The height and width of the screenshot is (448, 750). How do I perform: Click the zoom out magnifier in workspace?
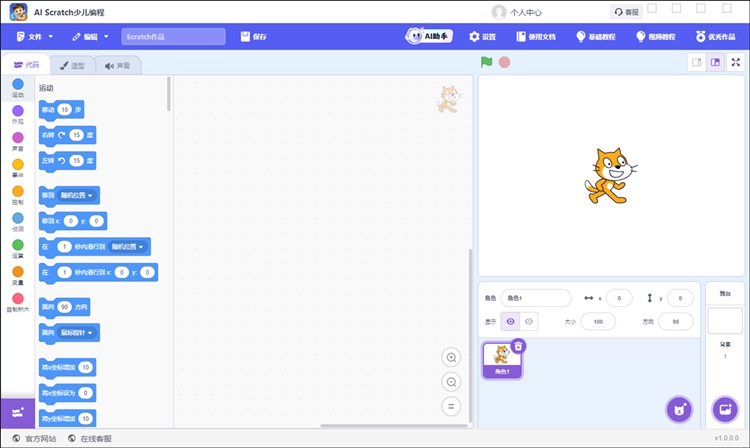click(x=452, y=382)
